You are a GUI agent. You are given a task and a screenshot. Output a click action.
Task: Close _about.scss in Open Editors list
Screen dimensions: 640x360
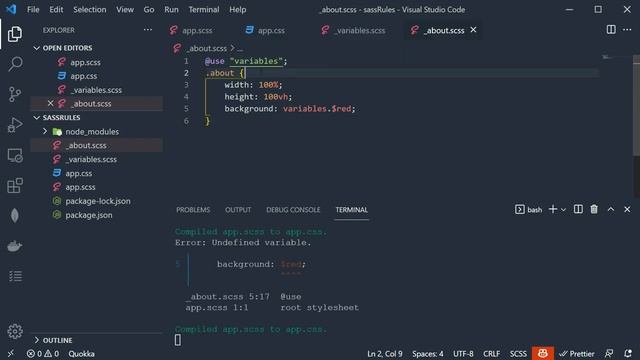coord(50,103)
